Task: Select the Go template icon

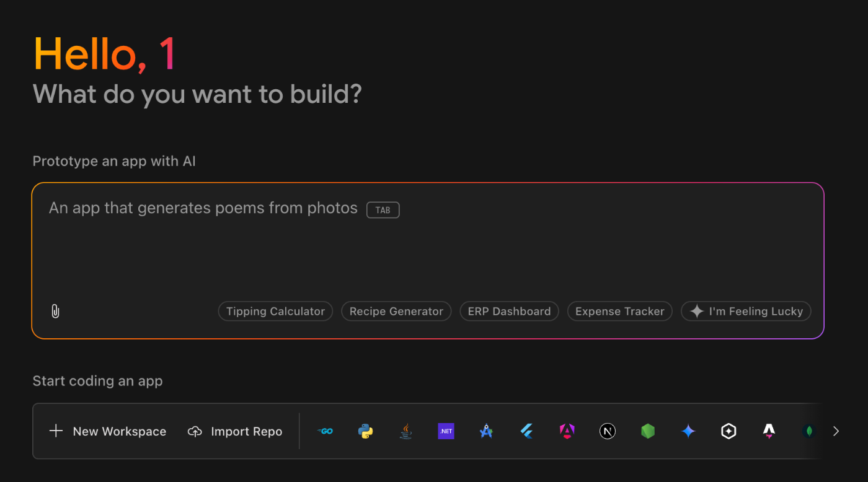Action: click(325, 431)
